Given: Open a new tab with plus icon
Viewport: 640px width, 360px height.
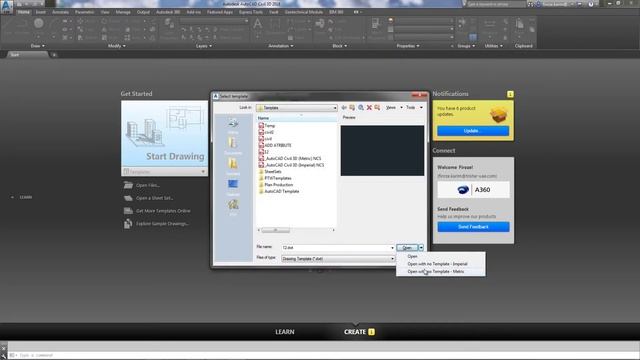Looking at the screenshot, I should [x=54, y=55].
